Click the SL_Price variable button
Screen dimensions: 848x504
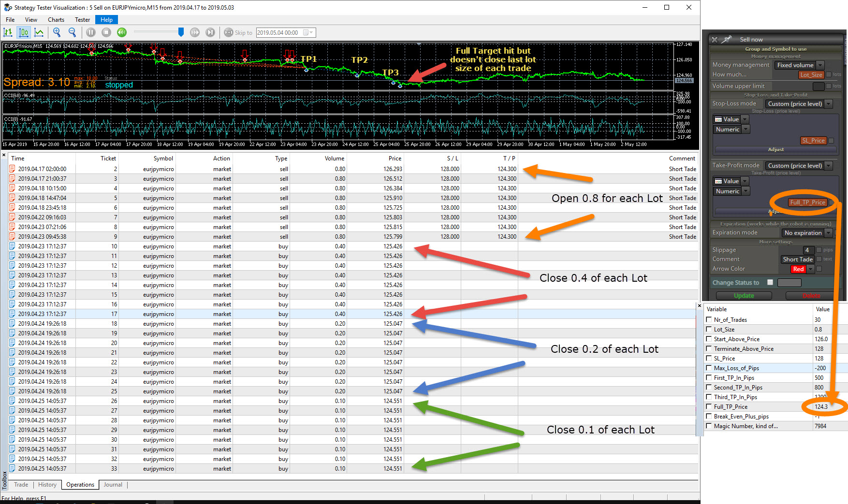pos(813,141)
